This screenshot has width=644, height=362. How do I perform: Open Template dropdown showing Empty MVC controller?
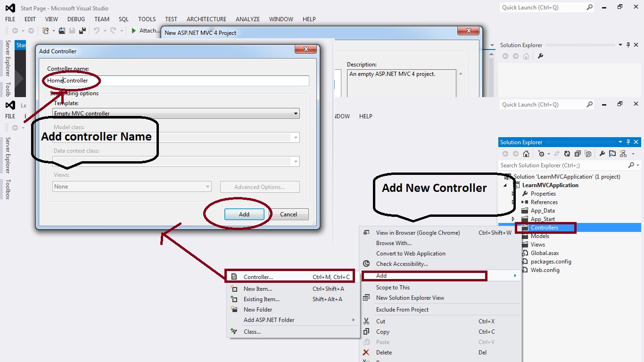coord(176,114)
